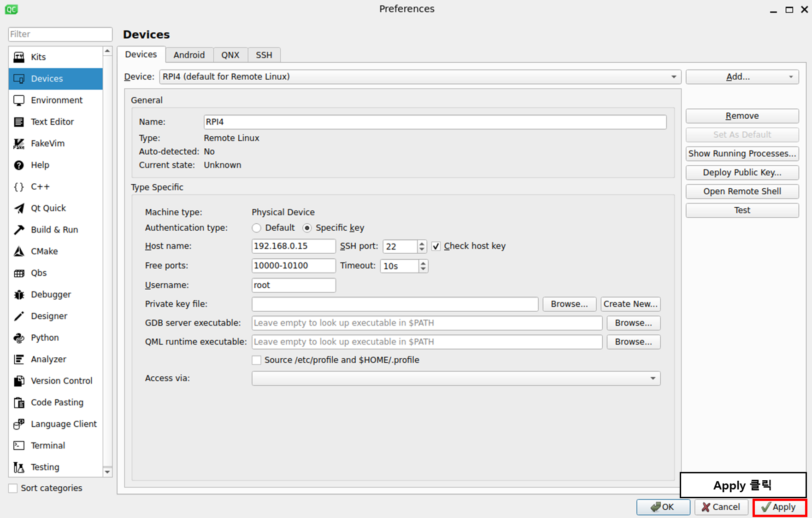Click the Apply button
Viewport: 812px width, 518px height.
tap(780, 507)
